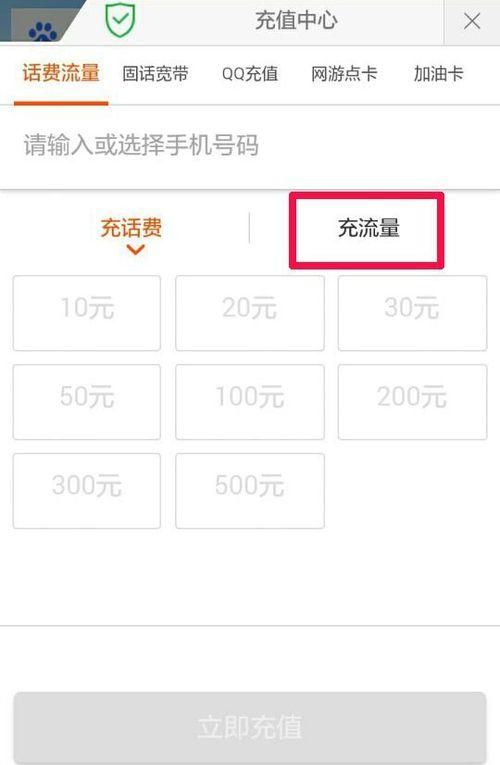Choose the 500元 amount option
Image resolution: width=500 pixels, height=765 pixels.
point(250,490)
